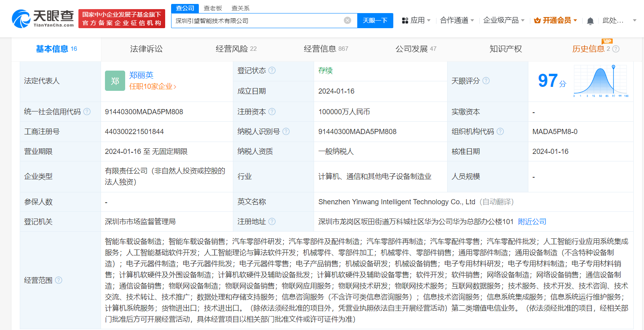Click the 天眼一下 search button
Image resolution: width=644 pixels, height=330 pixels.
click(375, 21)
